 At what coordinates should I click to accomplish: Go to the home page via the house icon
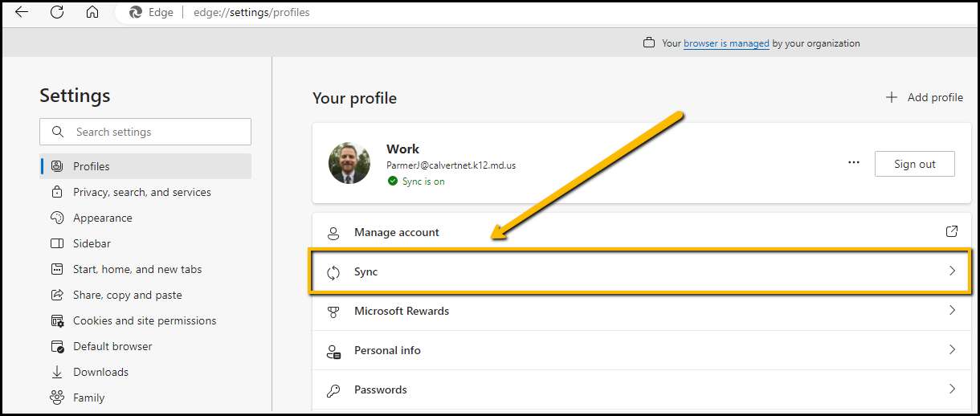[92, 12]
